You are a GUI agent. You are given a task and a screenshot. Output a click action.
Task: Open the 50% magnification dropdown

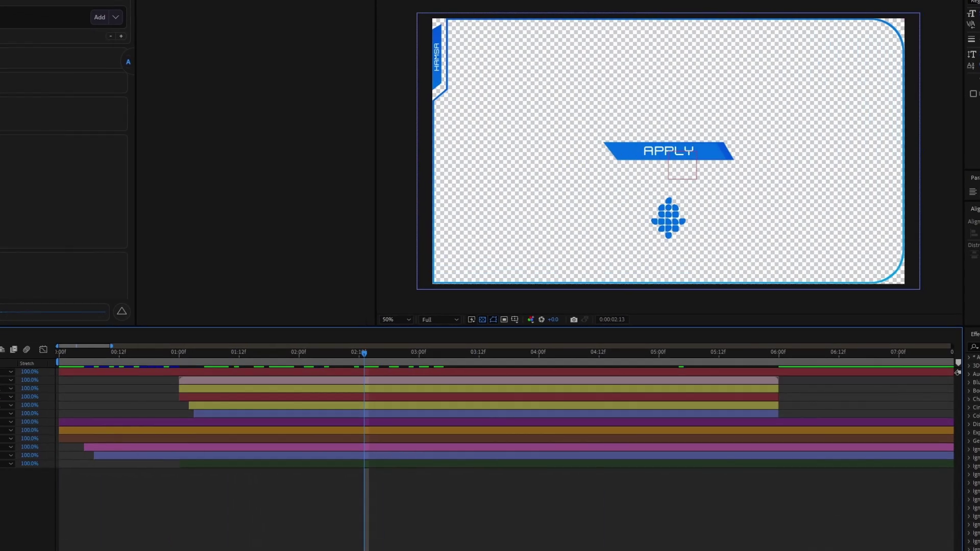click(x=397, y=319)
